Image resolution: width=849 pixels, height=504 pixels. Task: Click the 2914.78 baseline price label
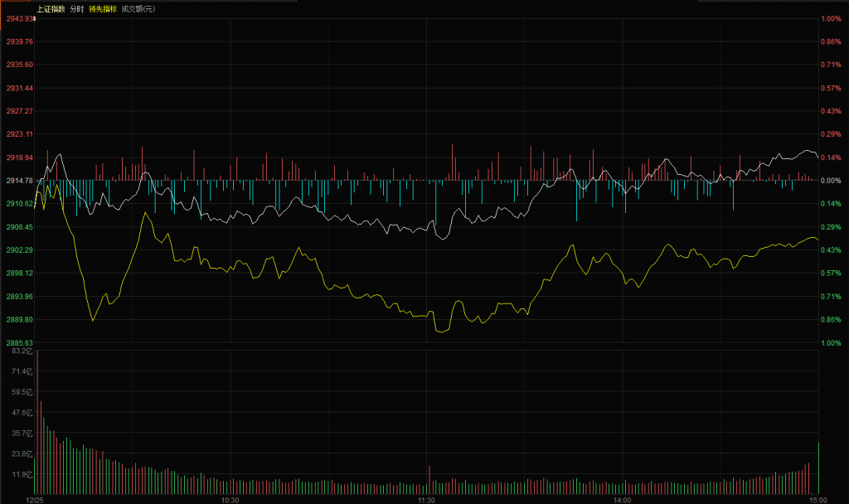click(x=18, y=181)
